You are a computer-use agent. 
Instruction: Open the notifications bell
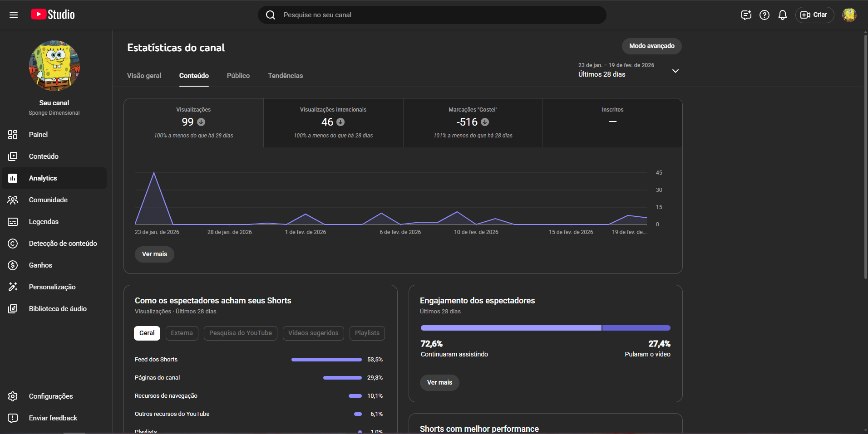782,15
